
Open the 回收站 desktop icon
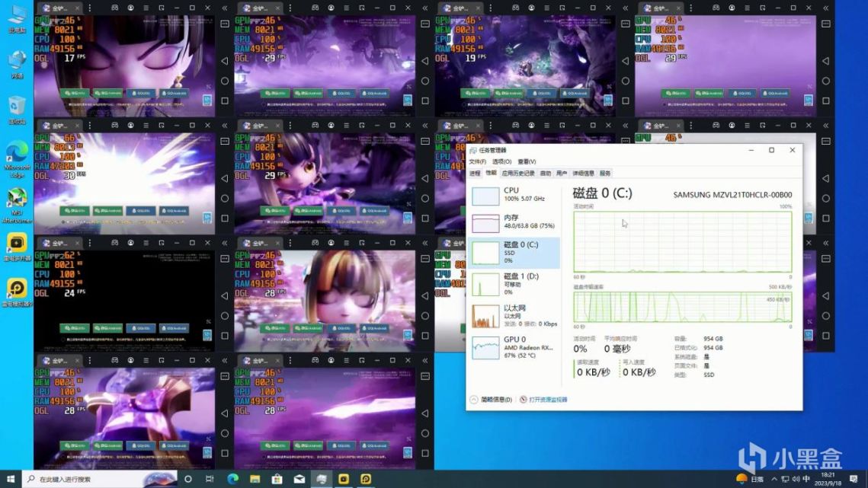point(18,109)
